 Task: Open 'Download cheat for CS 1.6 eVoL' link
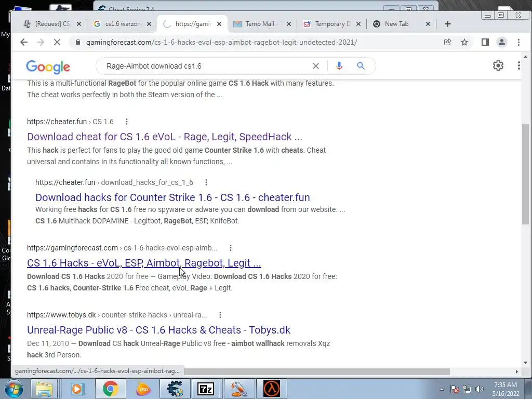(165, 137)
